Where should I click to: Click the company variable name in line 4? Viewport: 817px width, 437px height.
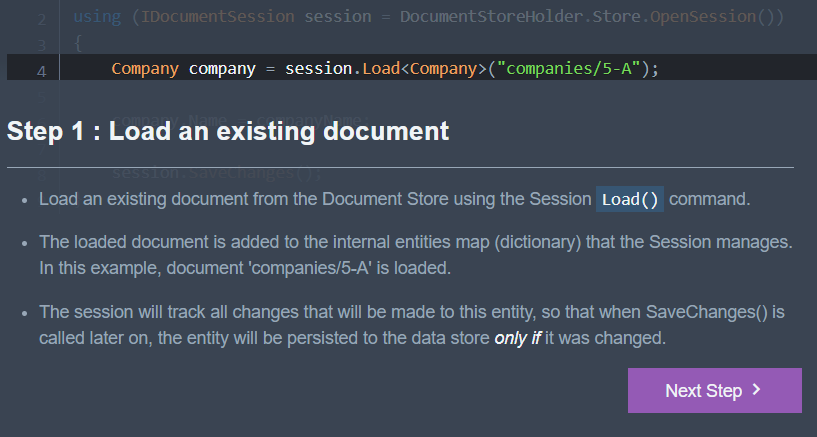pos(222,69)
